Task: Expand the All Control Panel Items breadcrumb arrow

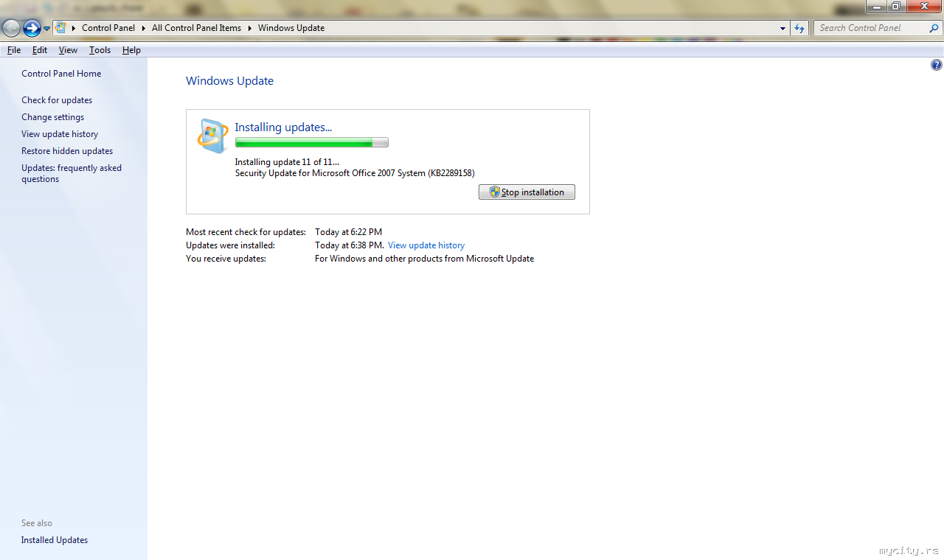Action: pos(249,28)
